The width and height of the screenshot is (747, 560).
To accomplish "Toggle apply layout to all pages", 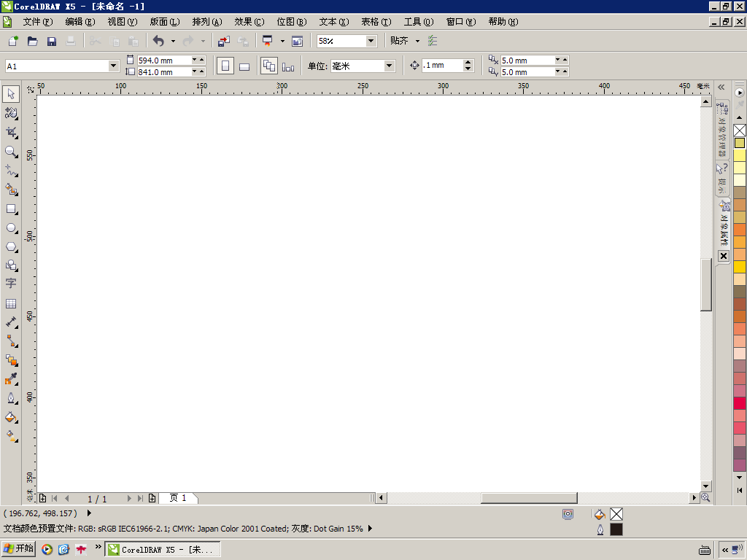I will pyautogui.click(x=269, y=66).
